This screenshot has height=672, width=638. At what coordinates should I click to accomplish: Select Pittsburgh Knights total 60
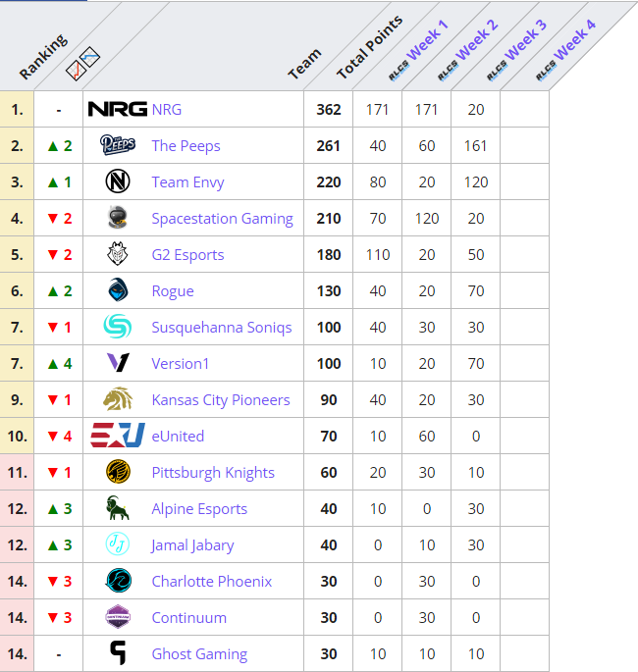(x=329, y=472)
